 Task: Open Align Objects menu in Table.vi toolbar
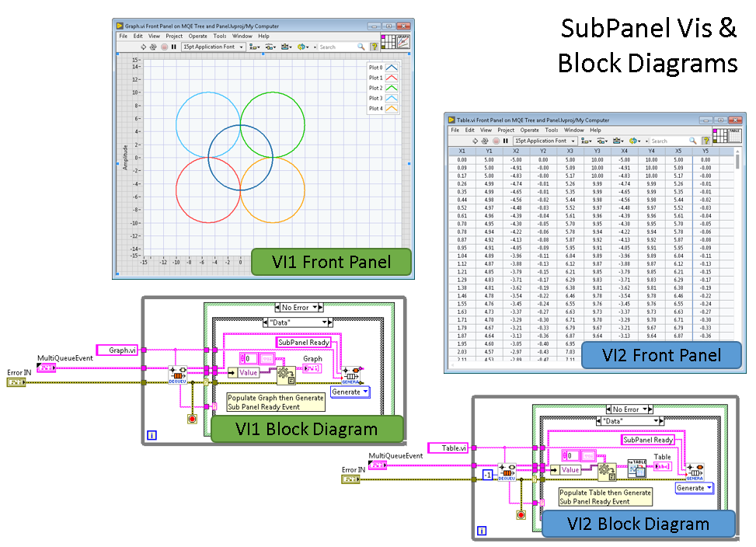(x=587, y=141)
